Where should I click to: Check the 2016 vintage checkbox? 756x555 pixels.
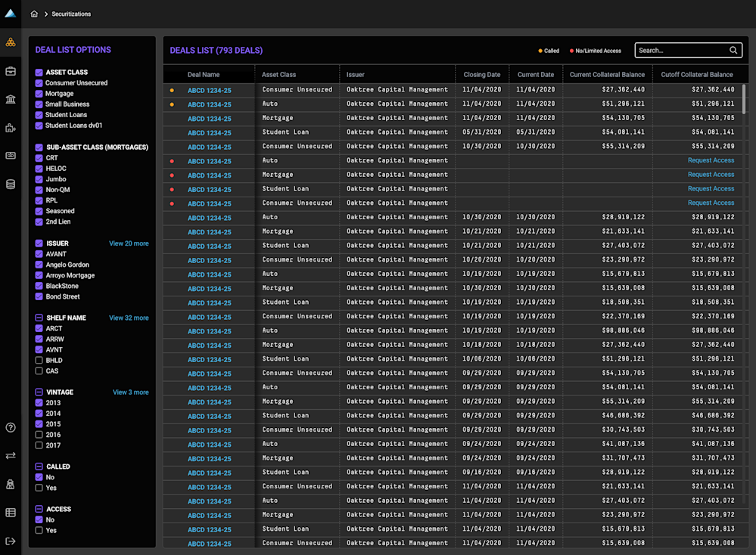click(x=39, y=435)
